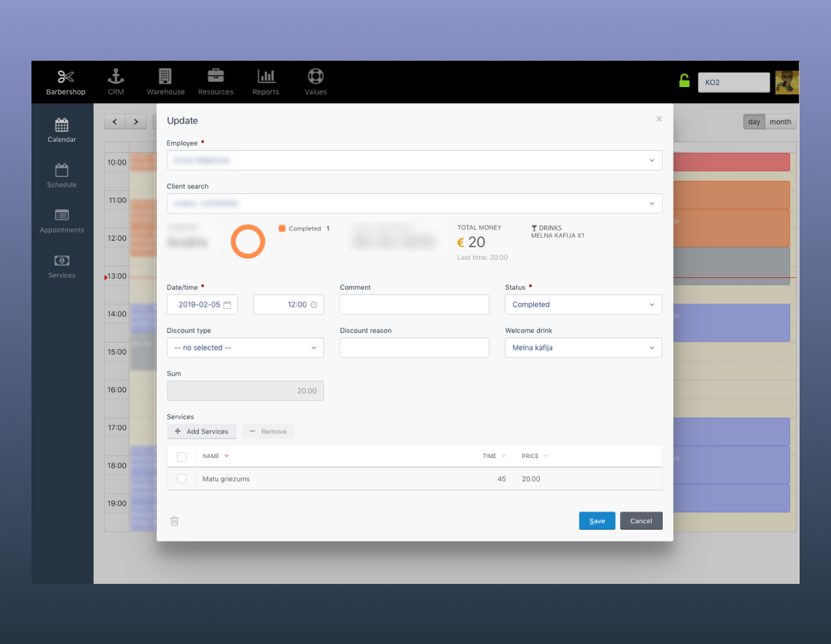
Task: Open the Reports chart icon
Action: (266, 77)
